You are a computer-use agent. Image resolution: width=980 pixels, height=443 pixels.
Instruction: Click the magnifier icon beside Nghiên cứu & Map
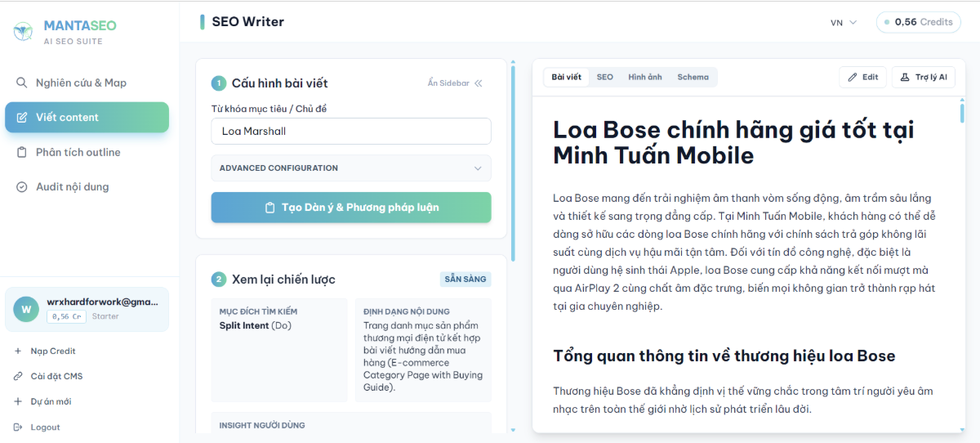pos(22,83)
